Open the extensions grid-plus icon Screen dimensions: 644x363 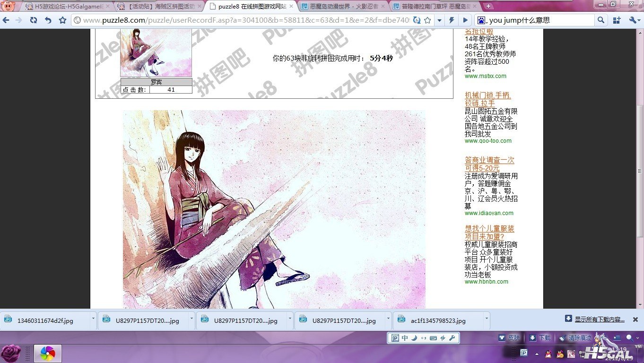pyautogui.click(x=617, y=20)
